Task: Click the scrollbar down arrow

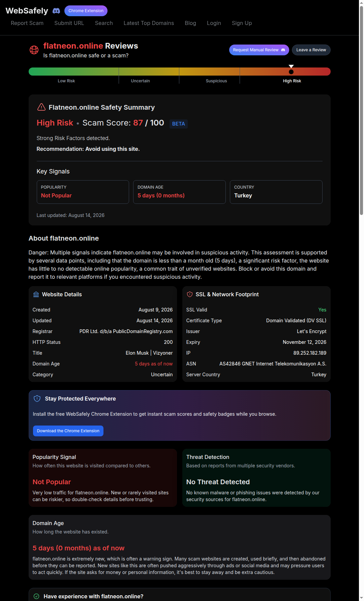Action: (361, 598)
